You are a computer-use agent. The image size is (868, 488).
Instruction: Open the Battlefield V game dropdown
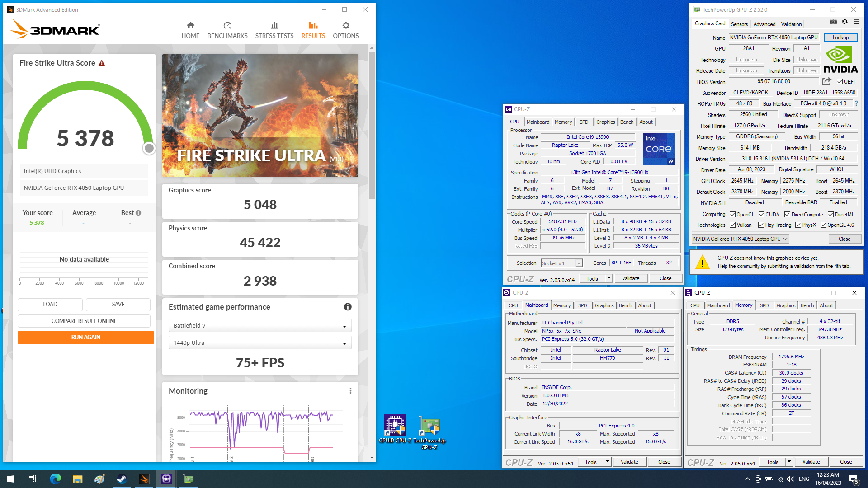click(260, 325)
